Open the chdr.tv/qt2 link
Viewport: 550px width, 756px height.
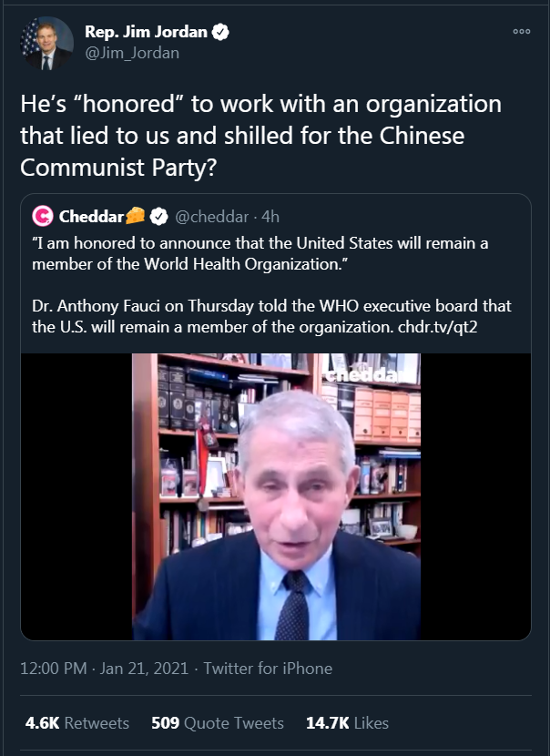click(438, 327)
